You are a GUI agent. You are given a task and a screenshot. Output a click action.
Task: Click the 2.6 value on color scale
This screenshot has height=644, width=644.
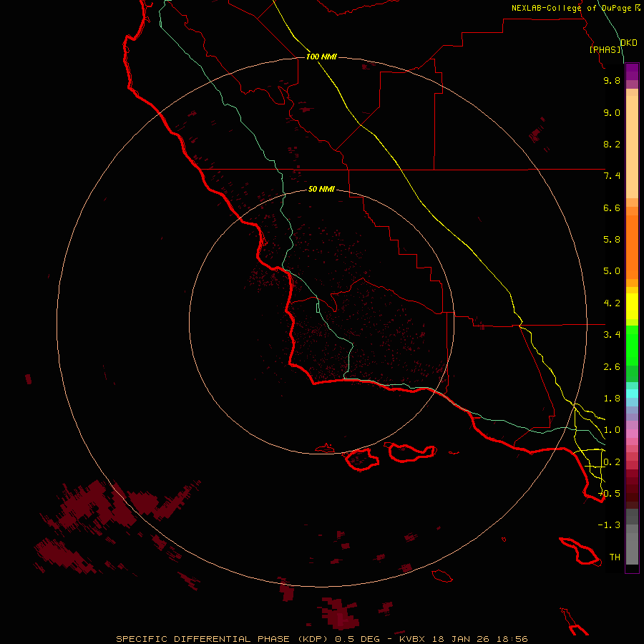pyautogui.click(x=612, y=367)
